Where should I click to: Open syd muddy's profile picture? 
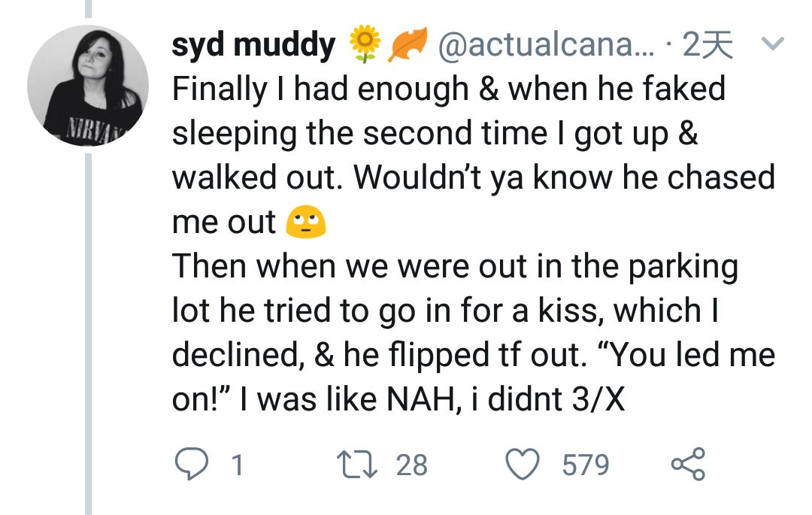coord(88,86)
